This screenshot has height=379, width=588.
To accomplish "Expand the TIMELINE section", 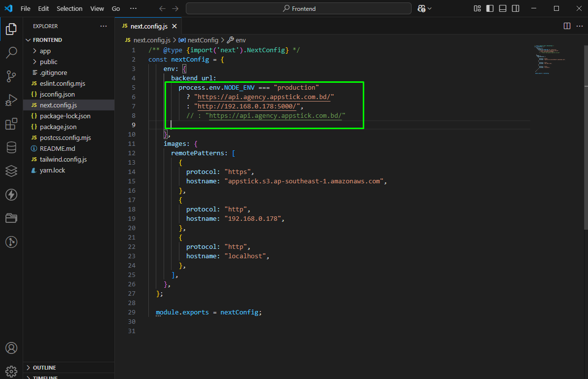I will pos(69,377).
